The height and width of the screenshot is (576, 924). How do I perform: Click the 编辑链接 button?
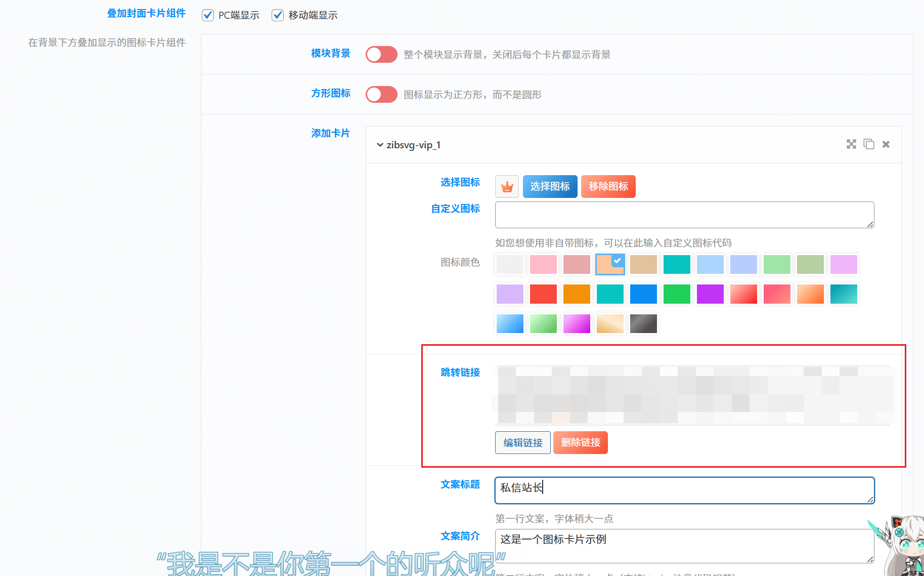(522, 443)
